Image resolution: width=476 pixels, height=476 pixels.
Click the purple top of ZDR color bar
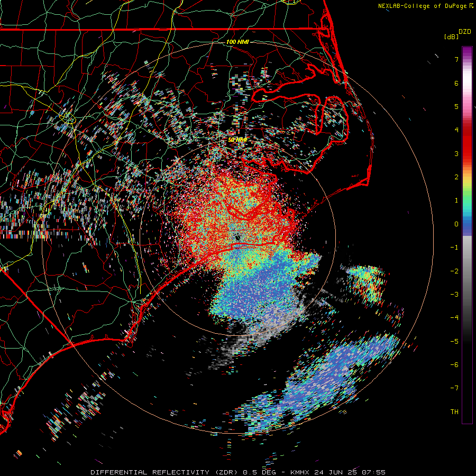coord(467,52)
